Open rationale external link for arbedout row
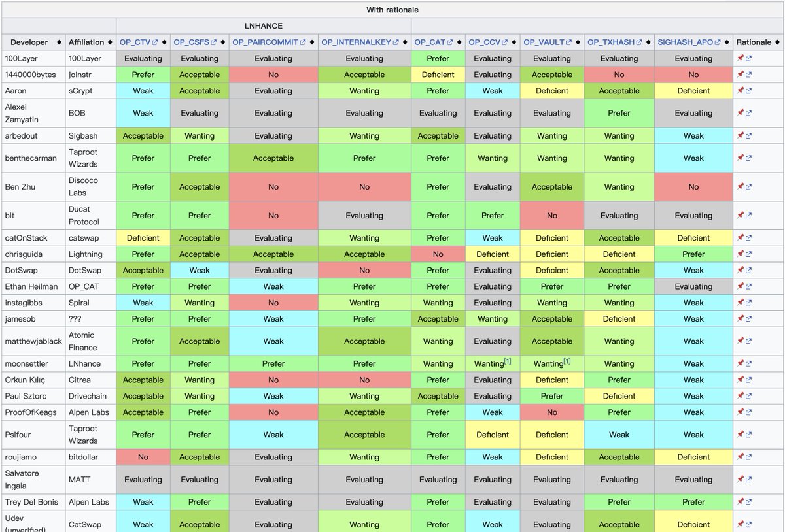Image resolution: width=785 pixels, height=532 pixels. (748, 136)
